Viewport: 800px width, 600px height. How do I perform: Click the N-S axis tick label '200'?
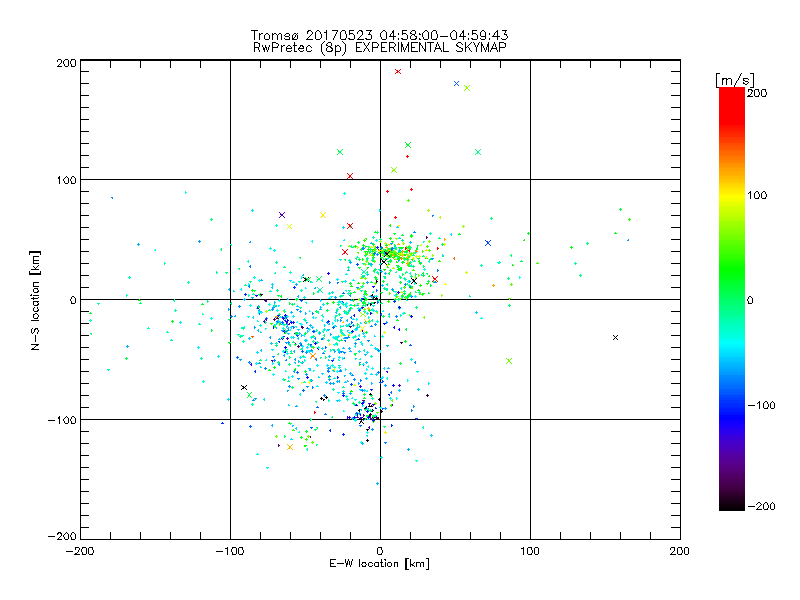66,63
